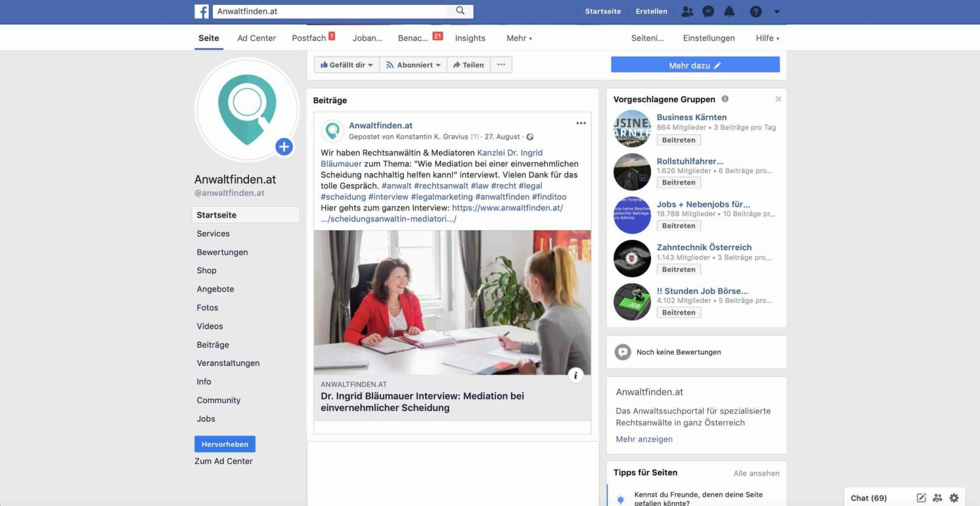Open the Messenger icon
Screen dimensions: 980x506
[708, 11]
